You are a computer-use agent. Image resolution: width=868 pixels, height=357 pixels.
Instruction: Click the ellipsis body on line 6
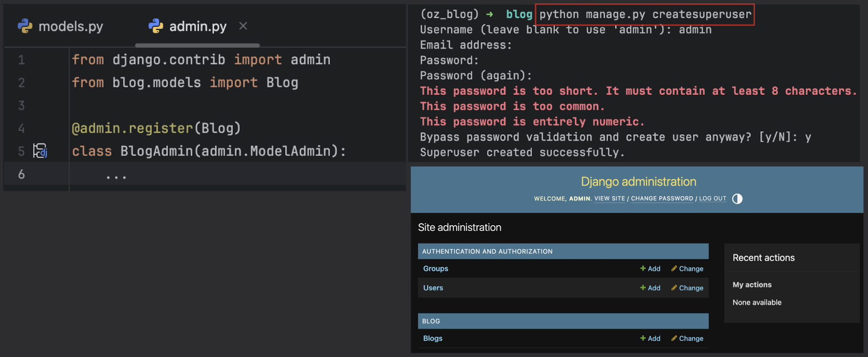coord(116,177)
